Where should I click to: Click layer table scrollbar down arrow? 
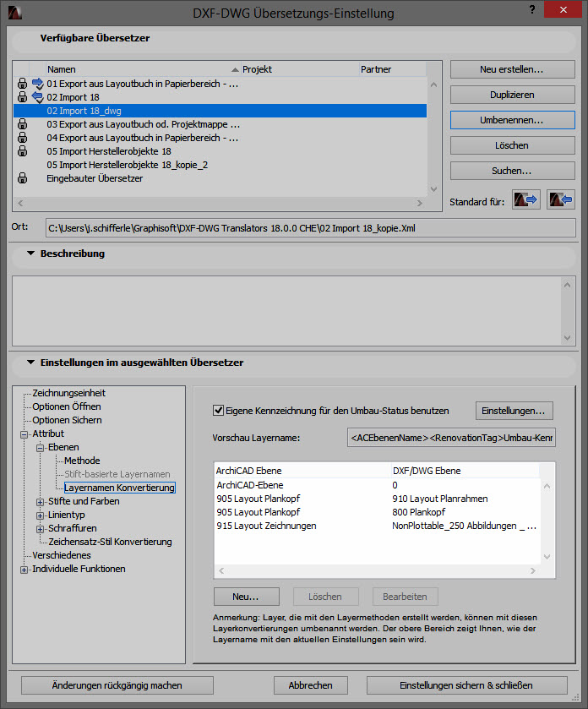pyautogui.click(x=547, y=557)
